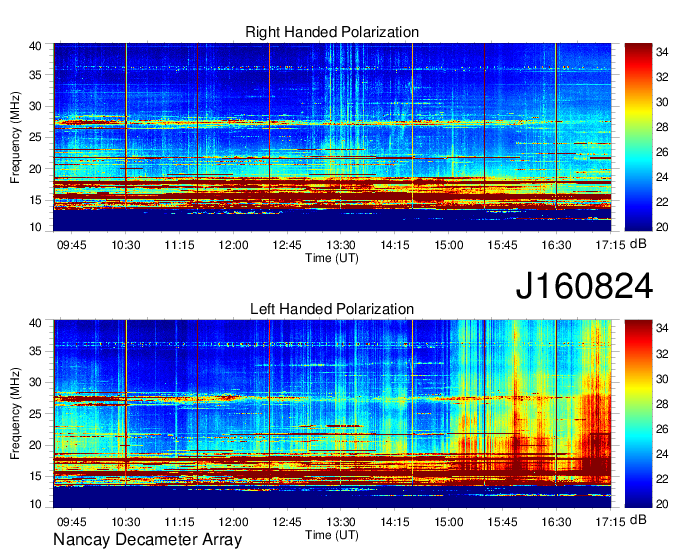Click the 20 MHz tick on Left Handed plot
The width and height of the screenshot is (680, 552).
[35, 446]
